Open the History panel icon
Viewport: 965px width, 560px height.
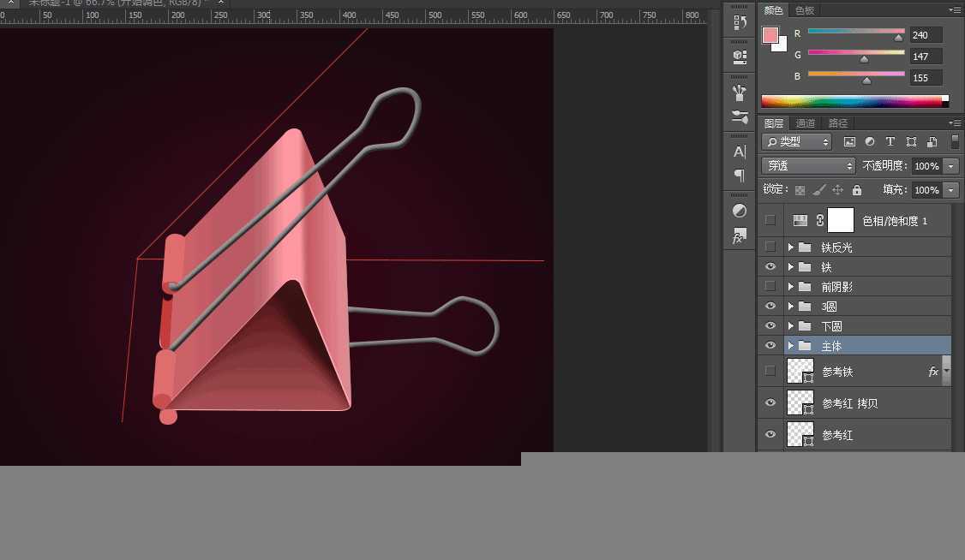[x=740, y=24]
